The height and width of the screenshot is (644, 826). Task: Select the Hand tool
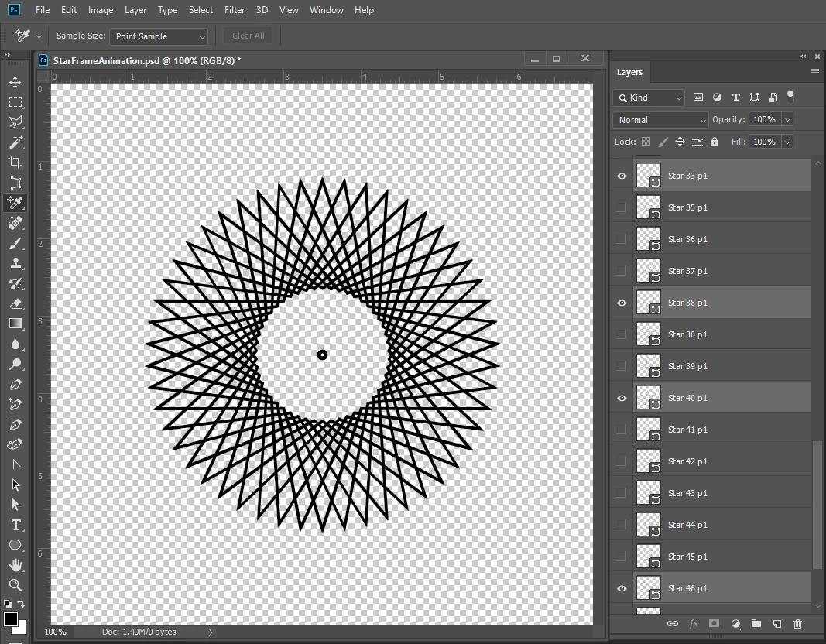[15, 565]
